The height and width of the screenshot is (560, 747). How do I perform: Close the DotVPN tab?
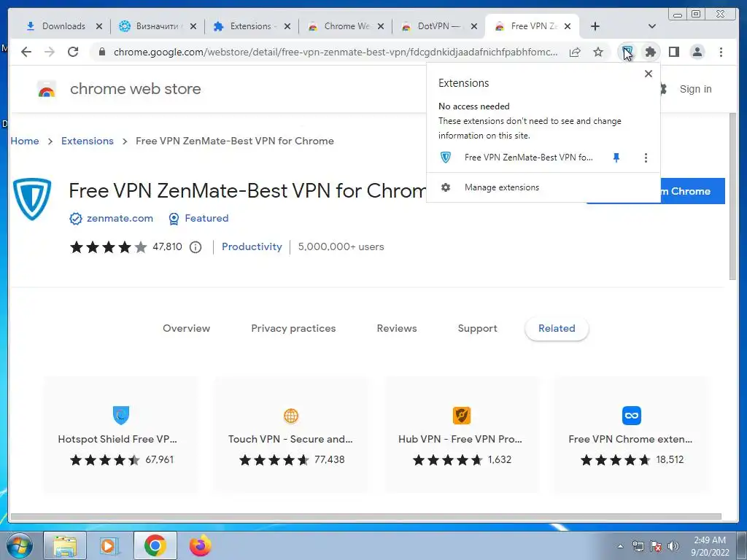tap(474, 27)
